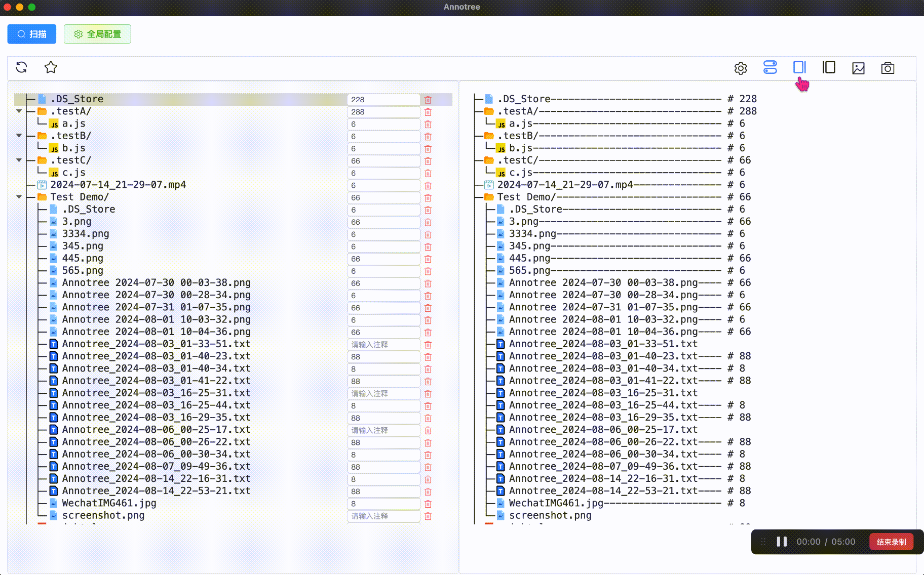Delete the annotation for Annotree 2024-07-31 01-07-35.png
The image size is (924, 575).
pyautogui.click(x=428, y=308)
